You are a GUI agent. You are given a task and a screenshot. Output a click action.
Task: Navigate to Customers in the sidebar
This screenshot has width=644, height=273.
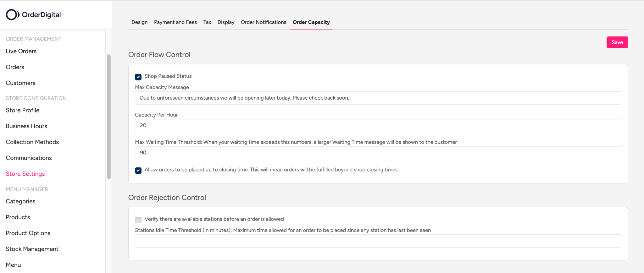20,83
